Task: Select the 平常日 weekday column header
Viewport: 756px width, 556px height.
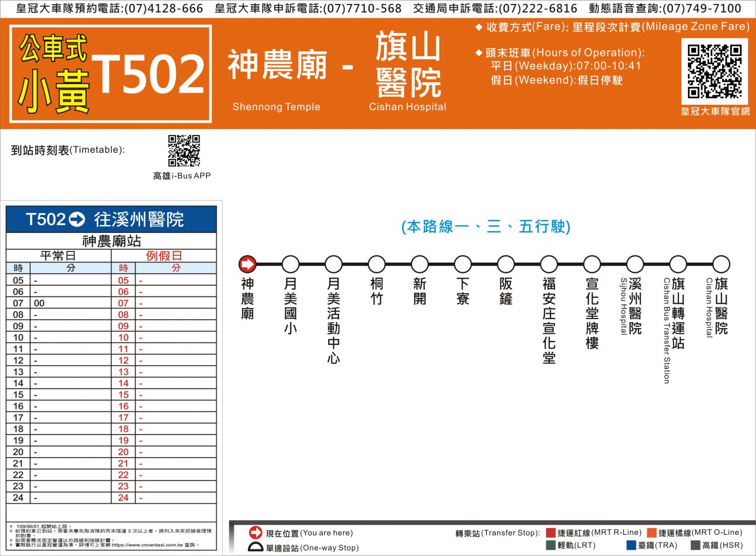Action: [x=58, y=256]
